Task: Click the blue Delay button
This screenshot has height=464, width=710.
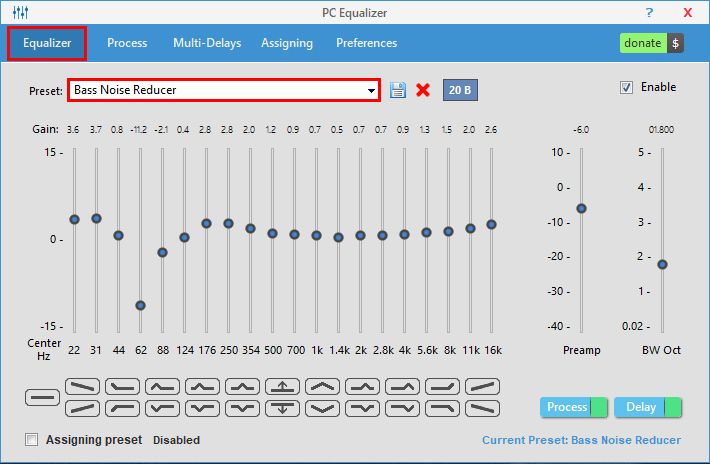Action: [x=640, y=407]
